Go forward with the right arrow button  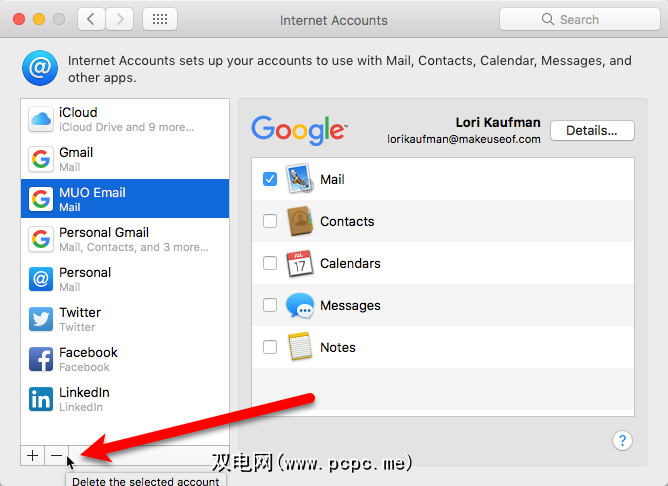(x=120, y=19)
